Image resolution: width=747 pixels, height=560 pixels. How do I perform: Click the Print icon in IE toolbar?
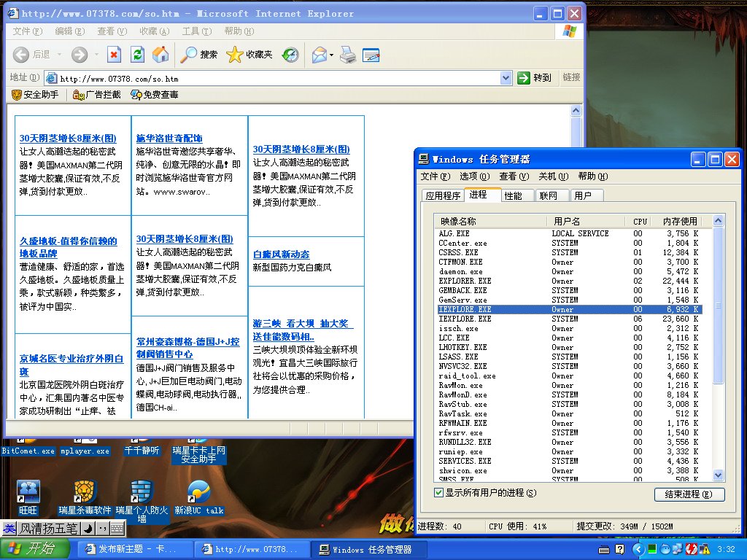pyautogui.click(x=348, y=55)
